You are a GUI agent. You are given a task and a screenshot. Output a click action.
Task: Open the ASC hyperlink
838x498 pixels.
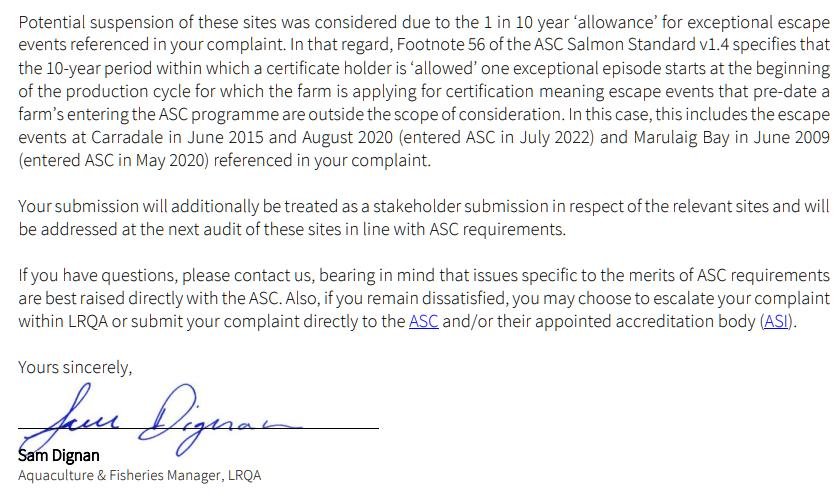click(x=423, y=321)
